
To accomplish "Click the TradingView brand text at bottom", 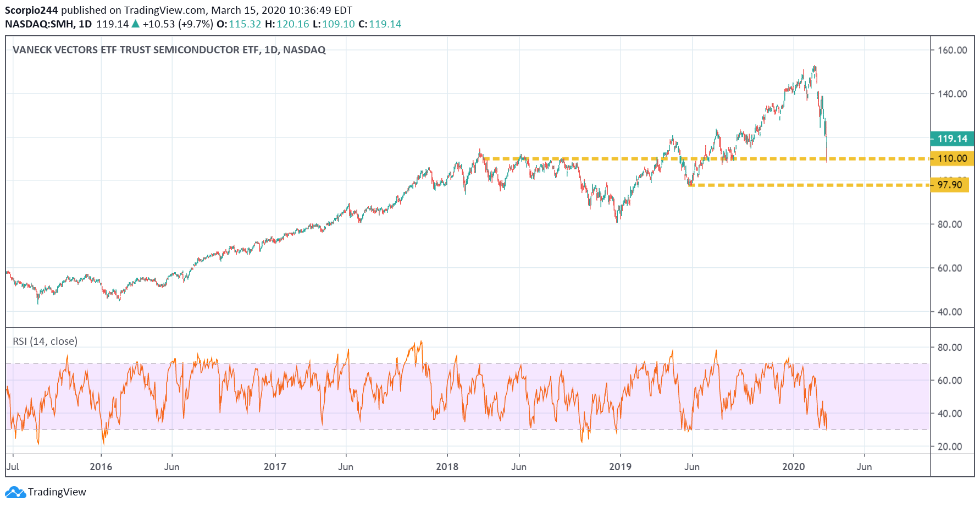I will pyautogui.click(x=57, y=492).
